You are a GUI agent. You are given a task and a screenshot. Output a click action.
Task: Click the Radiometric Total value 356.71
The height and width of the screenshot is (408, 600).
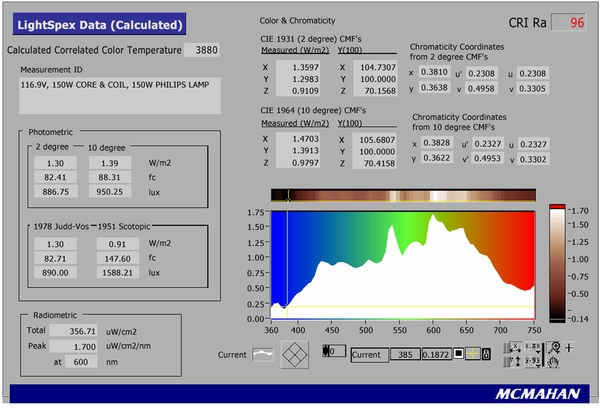tap(73, 331)
